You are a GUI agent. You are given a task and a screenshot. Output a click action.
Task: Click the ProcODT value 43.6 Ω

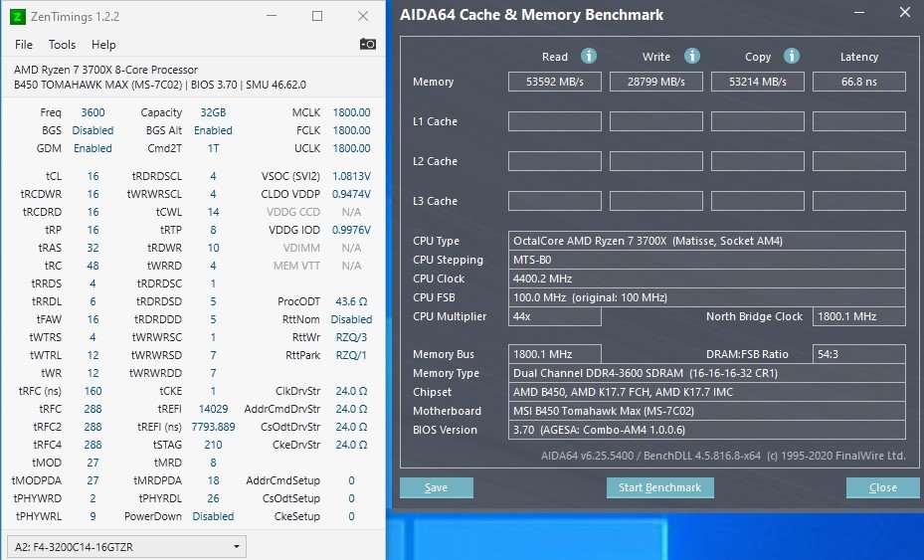pyautogui.click(x=351, y=301)
